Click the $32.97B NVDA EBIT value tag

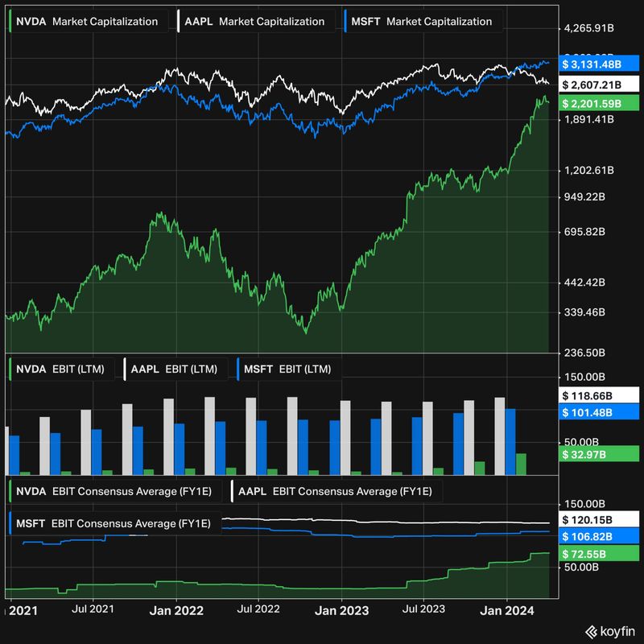pyautogui.click(x=600, y=454)
